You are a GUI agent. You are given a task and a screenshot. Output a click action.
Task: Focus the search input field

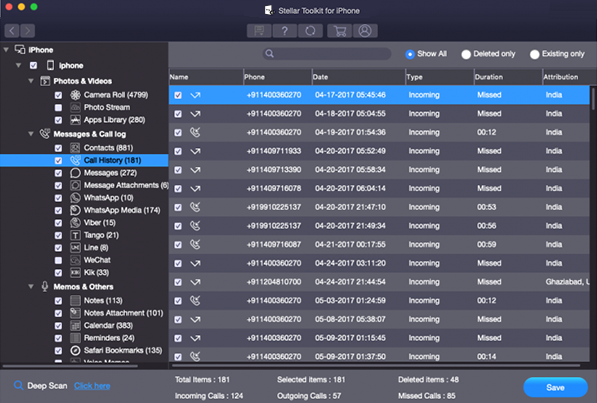click(327, 54)
